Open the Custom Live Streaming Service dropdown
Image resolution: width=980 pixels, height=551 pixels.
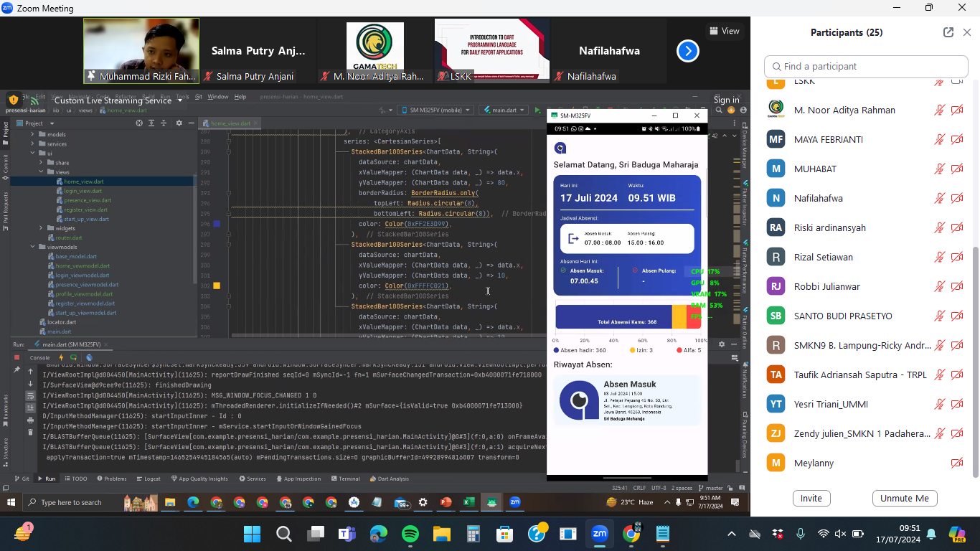(118, 100)
